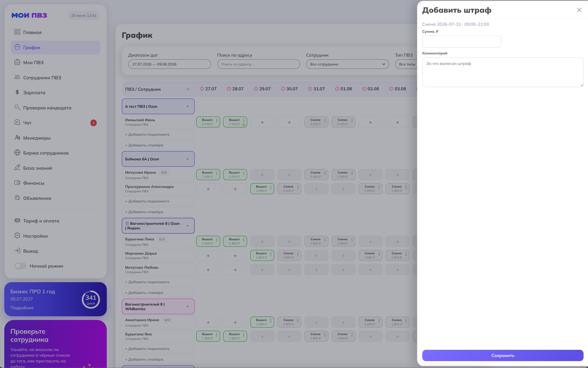Click the Диапазон дат date range field
This screenshot has width=588, height=368.
click(169, 64)
